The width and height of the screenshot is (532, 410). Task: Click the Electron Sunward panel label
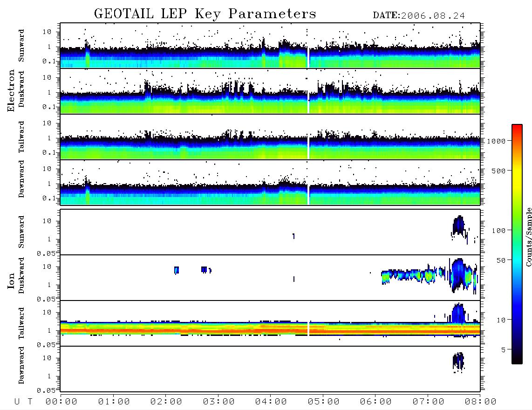click(21, 46)
